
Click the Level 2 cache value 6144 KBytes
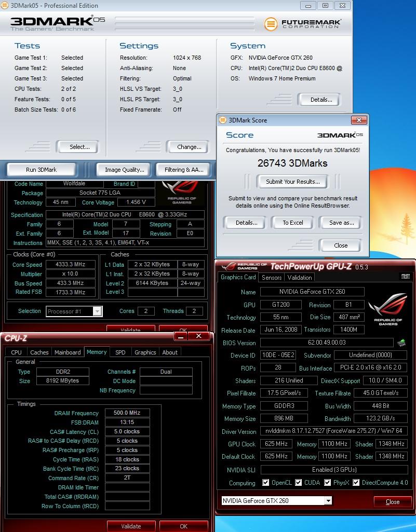point(152,283)
